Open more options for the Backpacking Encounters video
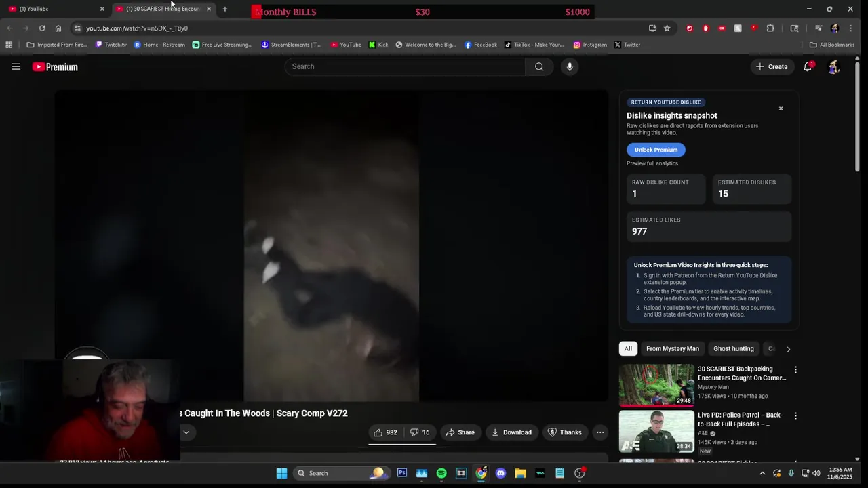 click(795, 370)
